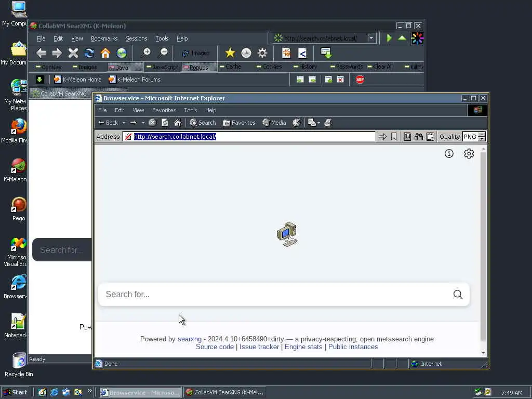The image size is (532, 399).
Task: Open SearXNG preferences gear icon
Action: (469, 154)
